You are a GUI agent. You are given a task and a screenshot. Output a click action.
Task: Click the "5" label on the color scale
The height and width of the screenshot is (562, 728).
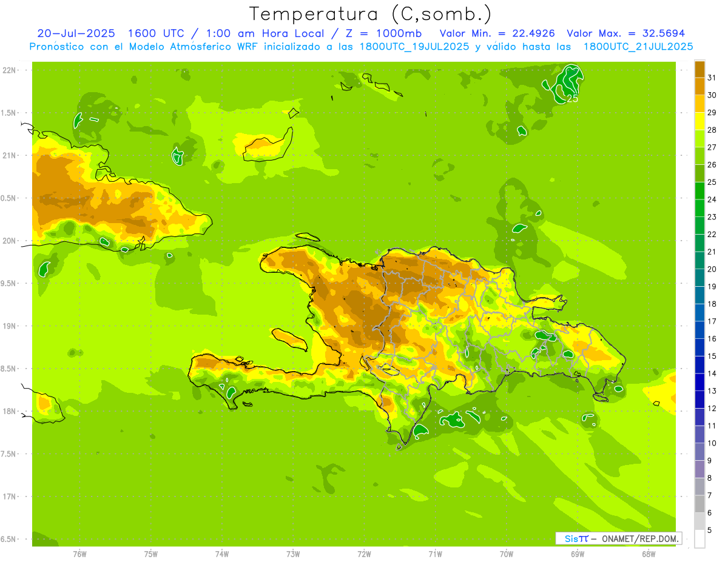pos(710,530)
